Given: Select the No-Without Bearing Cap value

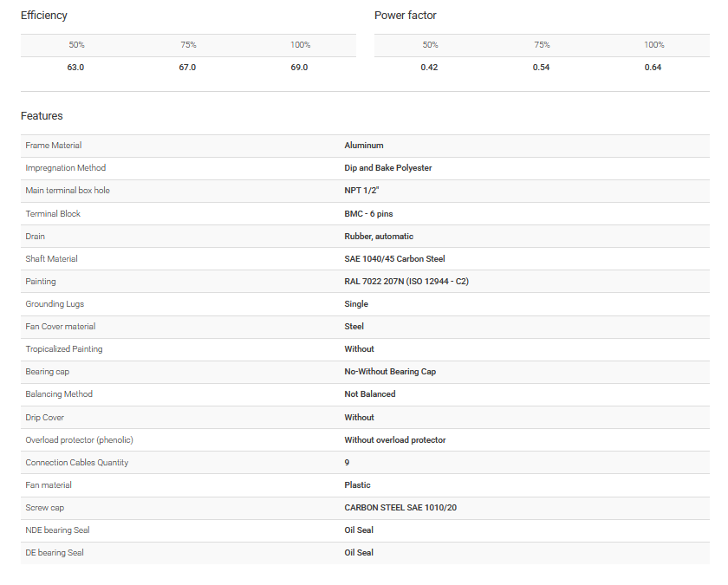Looking at the screenshot, I should [390, 372].
